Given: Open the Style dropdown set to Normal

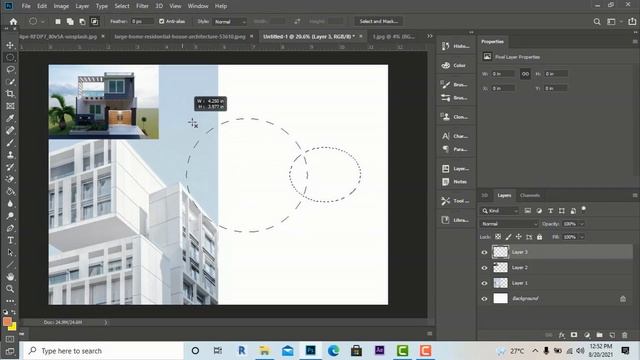Looking at the screenshot, I should point(231,22).
